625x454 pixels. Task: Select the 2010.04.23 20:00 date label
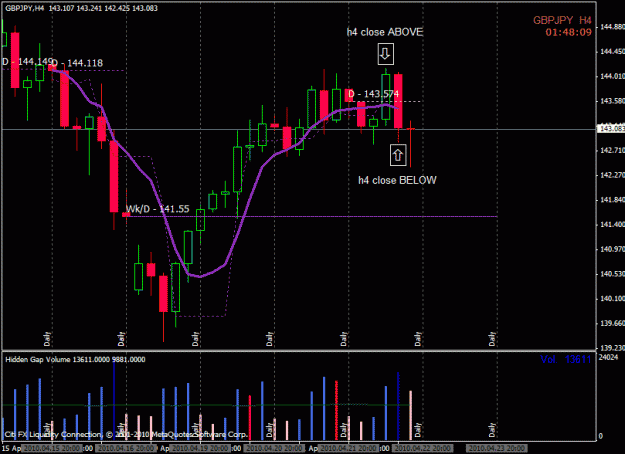point(497,448)
